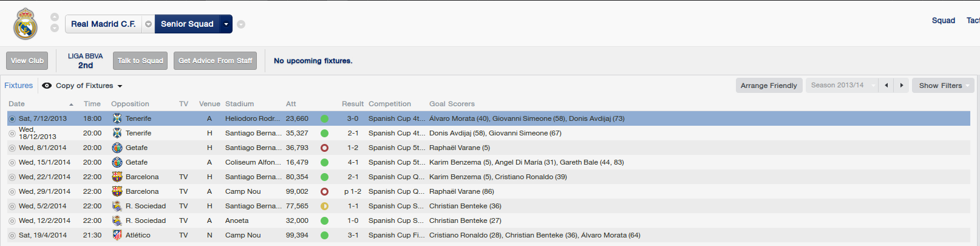Click Barcelona badge on 22/1/2014 fixture

point(117,177)
